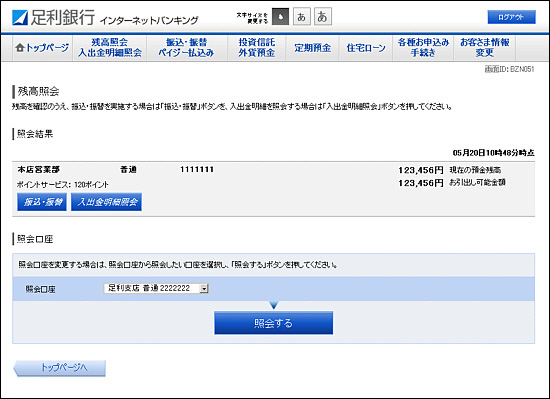Click the 残高照会 page heading
Screen dimensions: 550x399
point(38,92)
